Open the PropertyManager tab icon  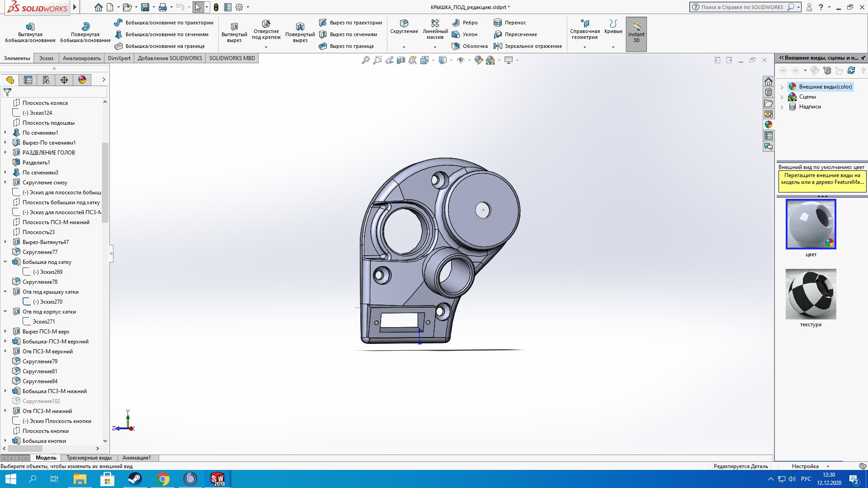point(28,80)
